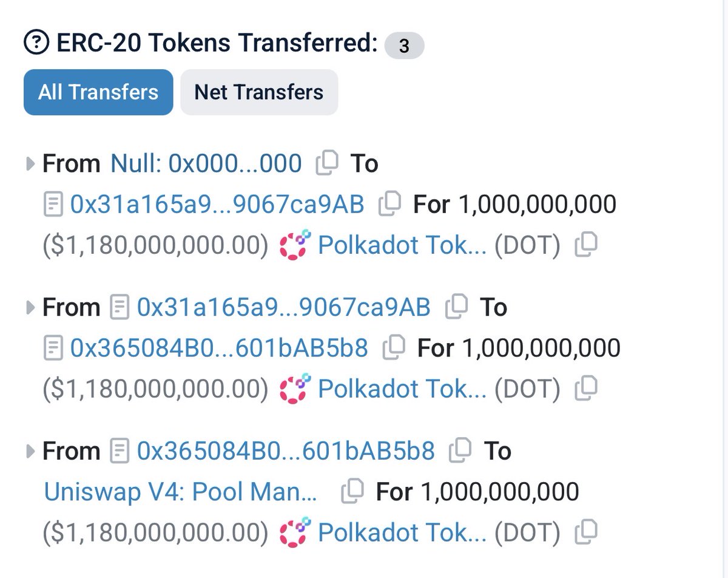Copy 0x365084B0 recipient address in second transfer
Screen dimensions: 728x578
[x=394, y=348]
